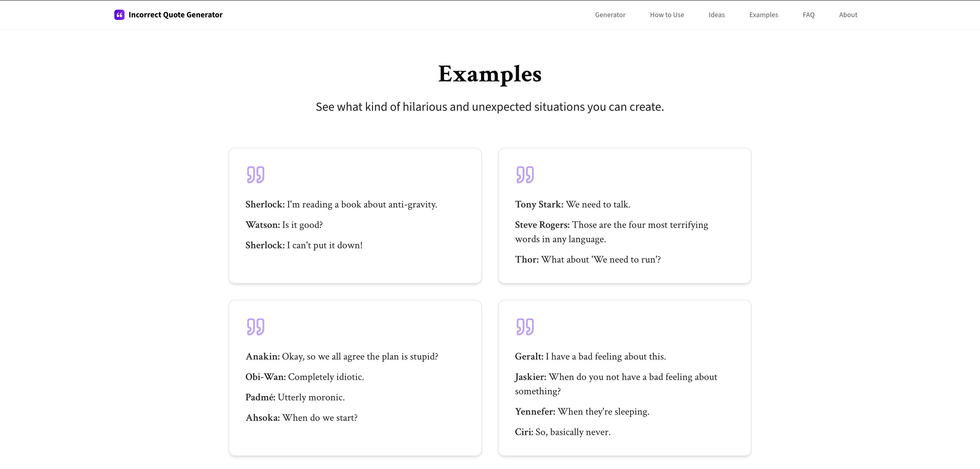Open the Generator nav link
The height and width of the screenshot is (469, 980).
610,15
